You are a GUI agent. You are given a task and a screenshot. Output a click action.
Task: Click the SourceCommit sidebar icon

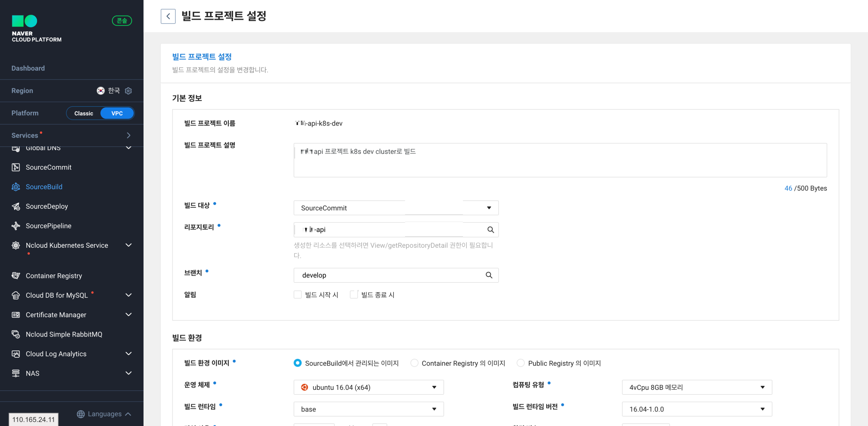pos(16,167)
